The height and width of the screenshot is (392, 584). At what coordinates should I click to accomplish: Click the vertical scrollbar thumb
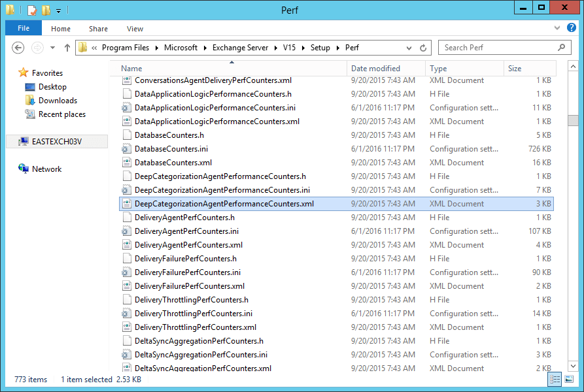point(573,120)
